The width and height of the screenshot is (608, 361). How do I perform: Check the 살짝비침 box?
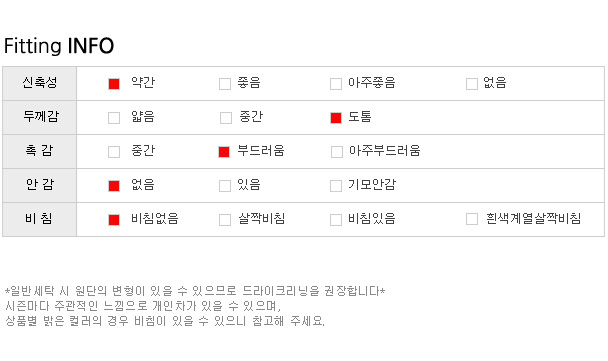[225, 220]
